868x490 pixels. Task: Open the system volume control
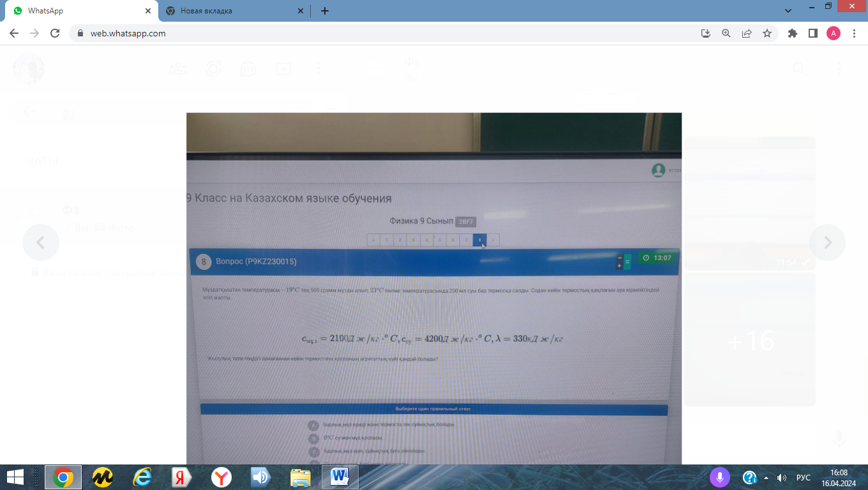pyautogui.click(x=781, y=477)
